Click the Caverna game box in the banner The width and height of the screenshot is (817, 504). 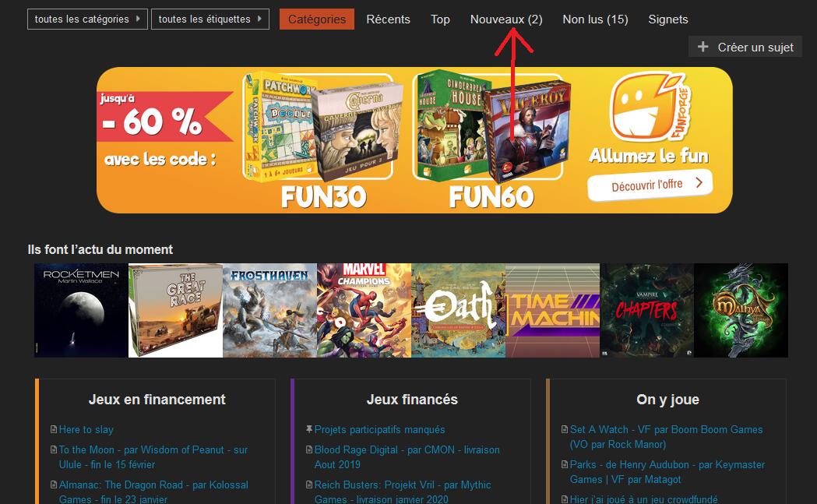point(357,130)
